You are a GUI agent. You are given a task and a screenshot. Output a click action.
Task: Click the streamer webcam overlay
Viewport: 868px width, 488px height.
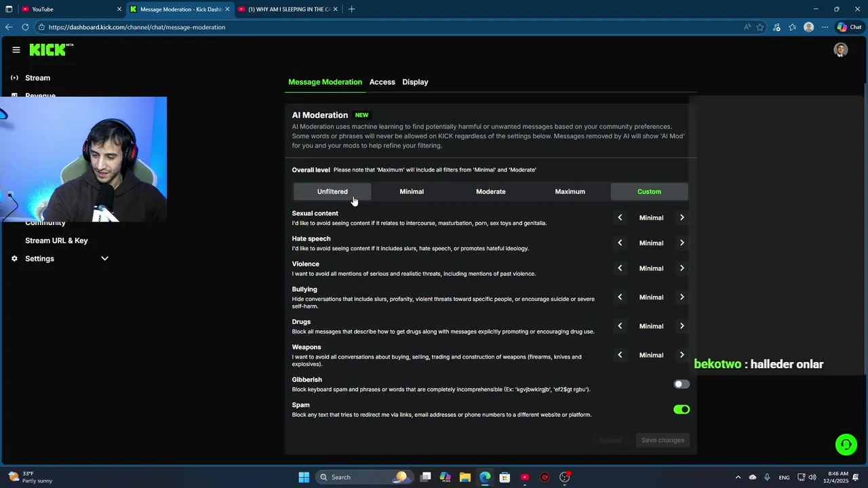83,159
